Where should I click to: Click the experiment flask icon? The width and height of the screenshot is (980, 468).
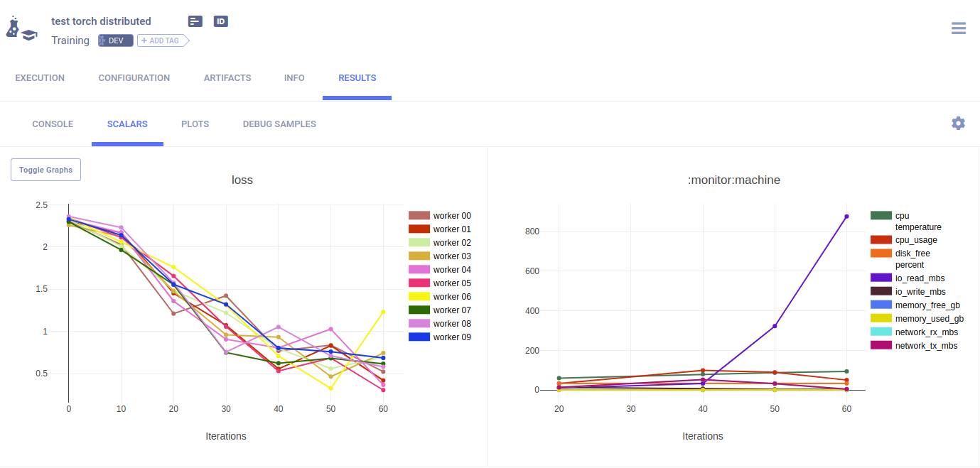(x=21, y=29)
